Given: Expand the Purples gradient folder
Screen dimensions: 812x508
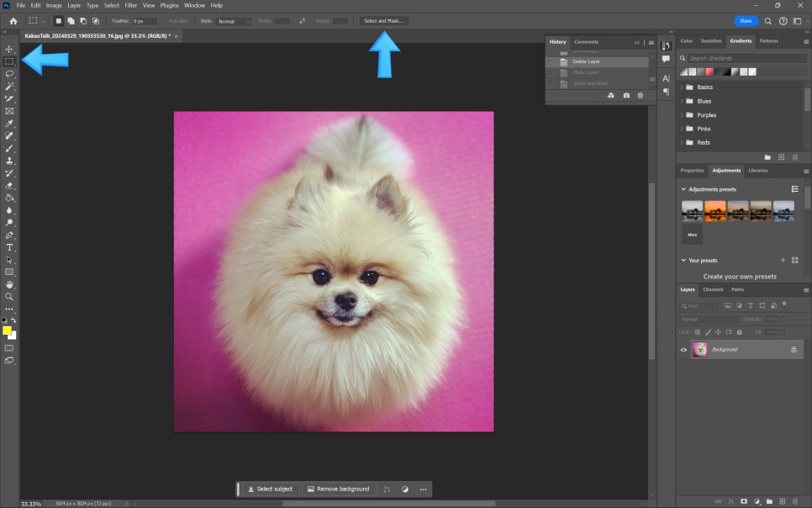Looking at the screenshot, I should pyautogui.click(x=682, y=115).
